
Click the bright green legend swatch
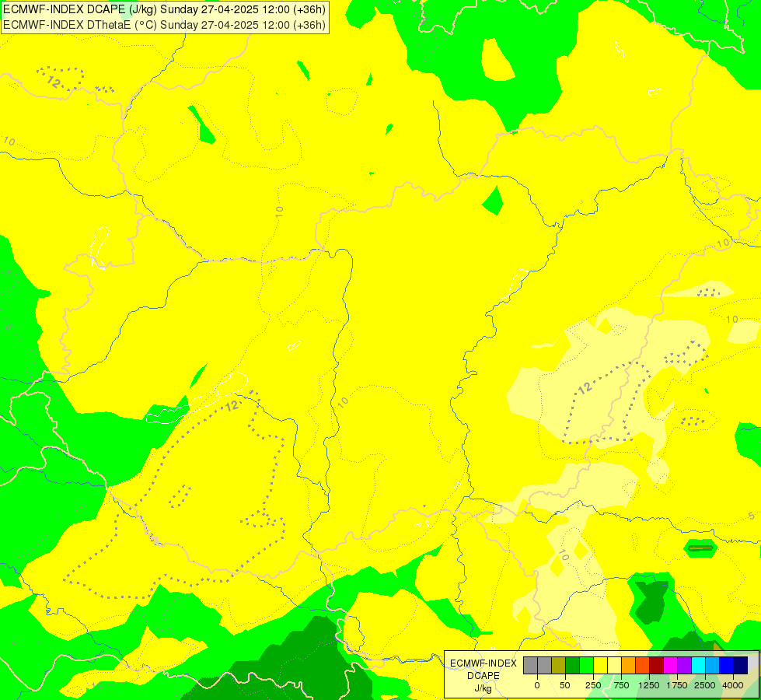(587, 665)
